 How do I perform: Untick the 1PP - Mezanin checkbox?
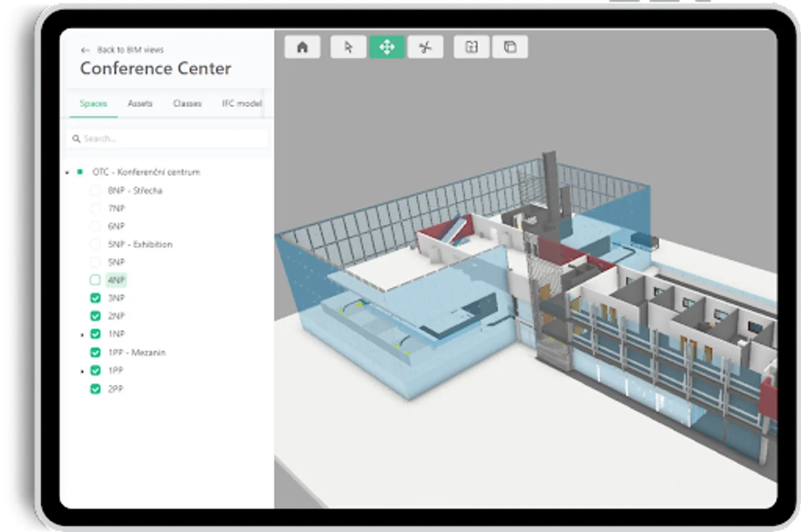pyautogui.click(x=95, y=352)
